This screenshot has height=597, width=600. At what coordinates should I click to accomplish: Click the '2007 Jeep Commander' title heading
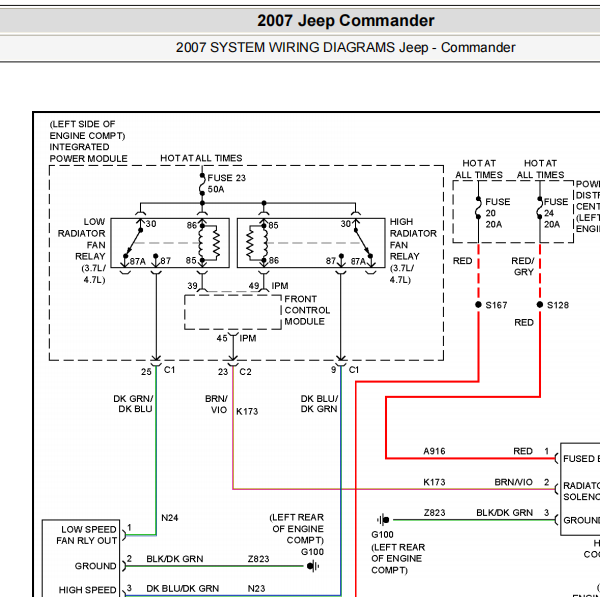click(x=346, y=21)
